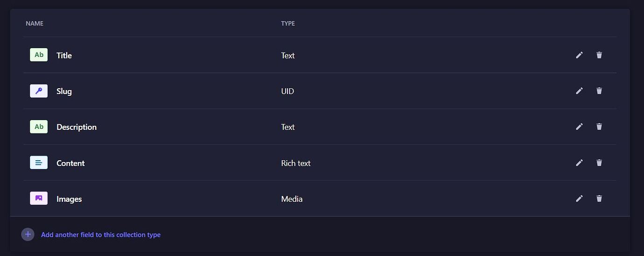Viewport: 644px width, 256px height.
Task: Click the media icon beside Images
Action: click(x=39, y=199)
